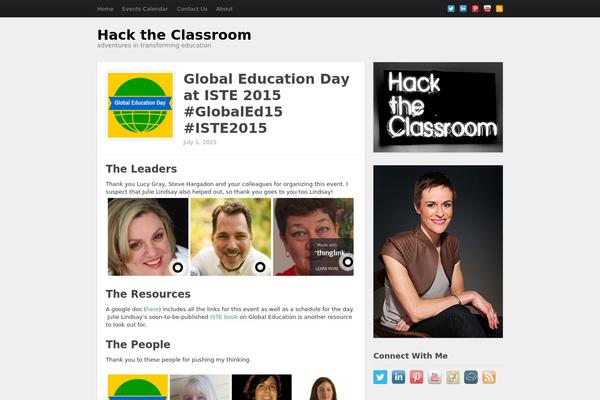Follow the 'ISTE book' link
The image size is (600, 400).
(224, 317)
